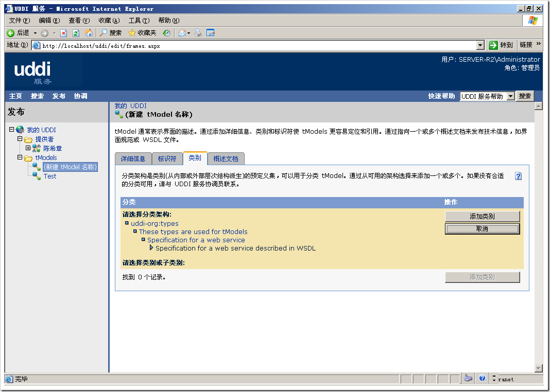This screenshot has width=550, height=392.
Task: Click the vertical scrollbar down arrow
Action: (539, 368)
